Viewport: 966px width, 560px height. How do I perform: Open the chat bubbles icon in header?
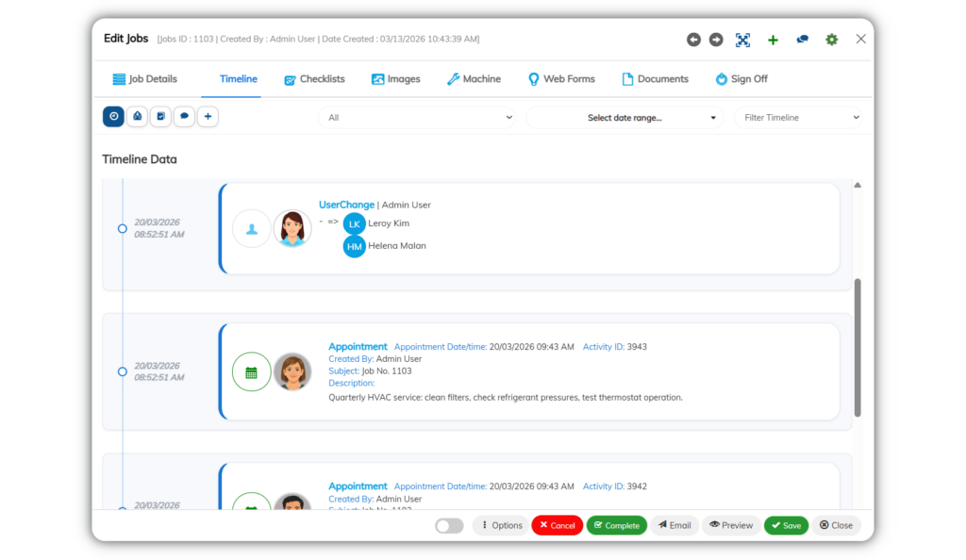802,40
